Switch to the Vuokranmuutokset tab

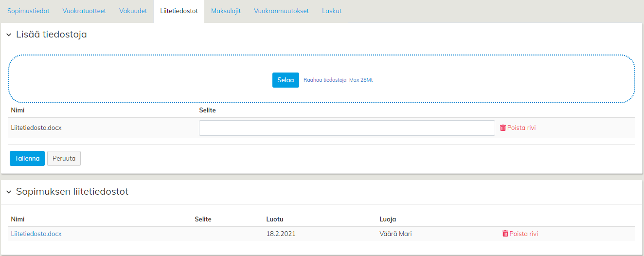[x=281, y=11]
